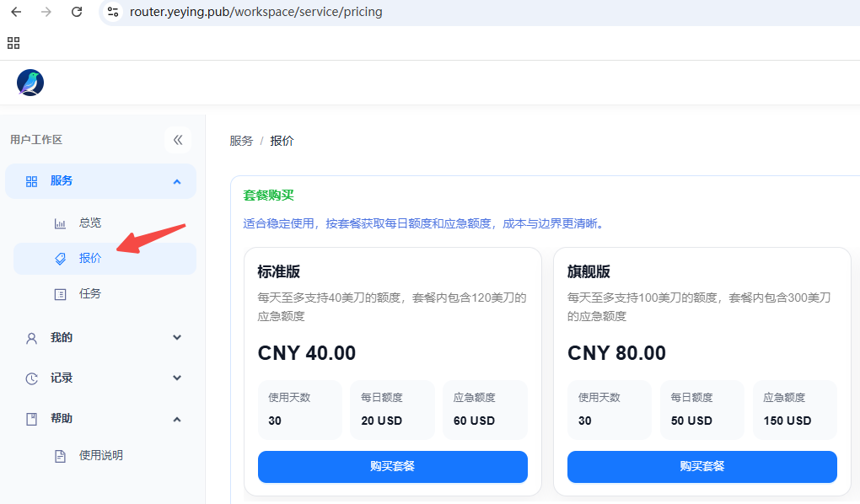
Task: Click 记录 label in sidebar
Action: [62, 378]
